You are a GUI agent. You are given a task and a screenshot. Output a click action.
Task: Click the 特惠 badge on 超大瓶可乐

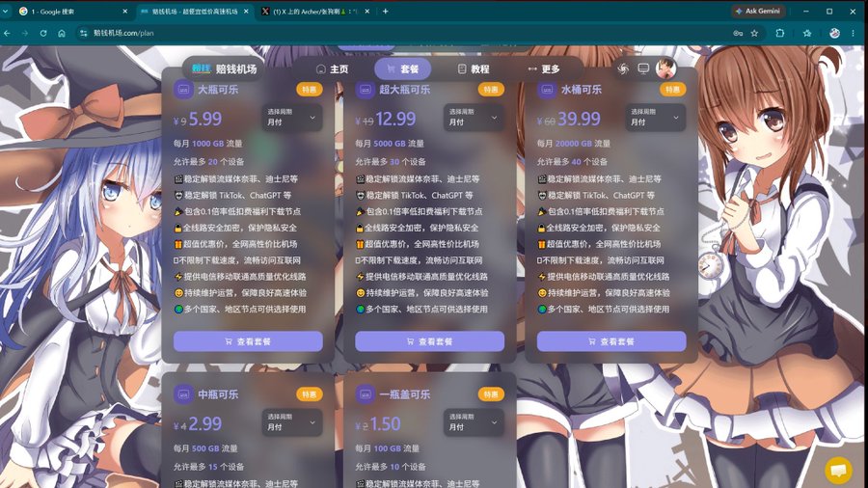click(x=491, y=89)
